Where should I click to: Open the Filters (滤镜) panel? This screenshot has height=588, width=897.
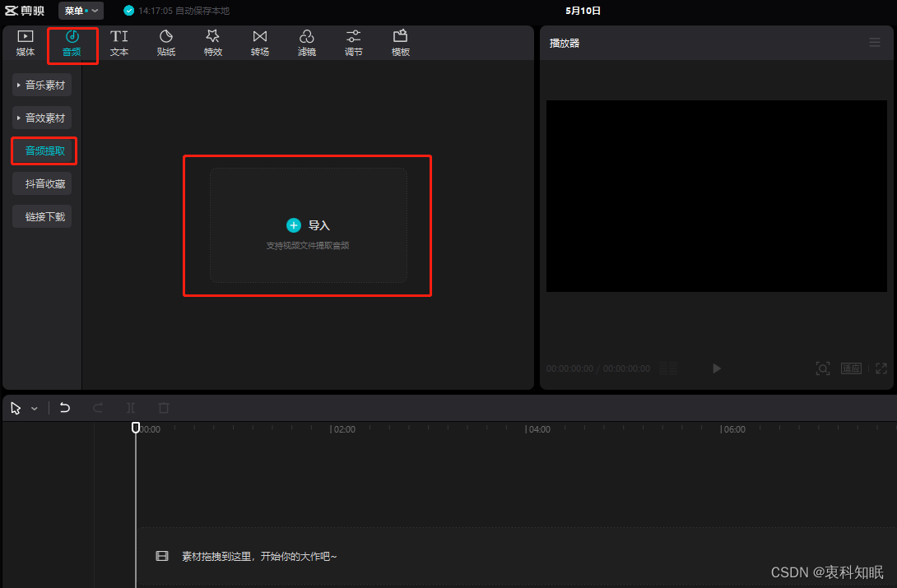(x=306, y=43)
